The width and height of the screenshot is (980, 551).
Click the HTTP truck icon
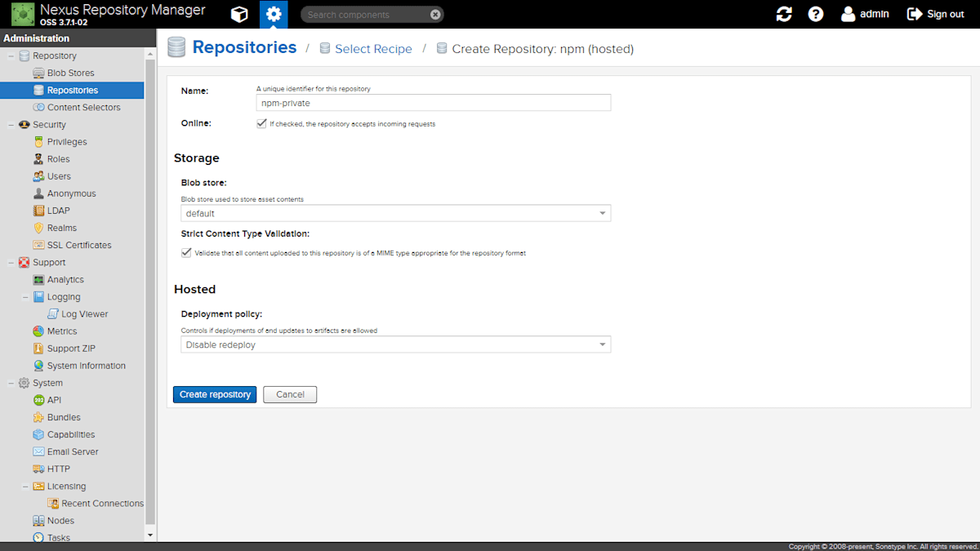coord(38,469)
